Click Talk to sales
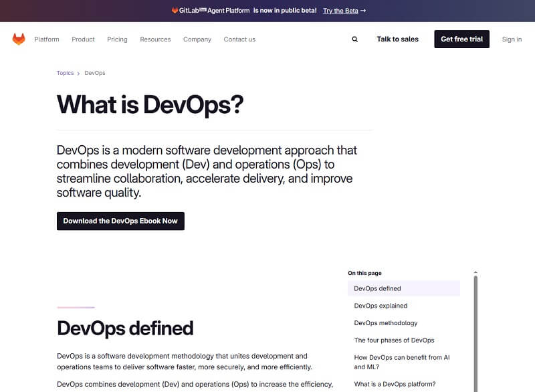The image size is (535, 392). (397, 39)
